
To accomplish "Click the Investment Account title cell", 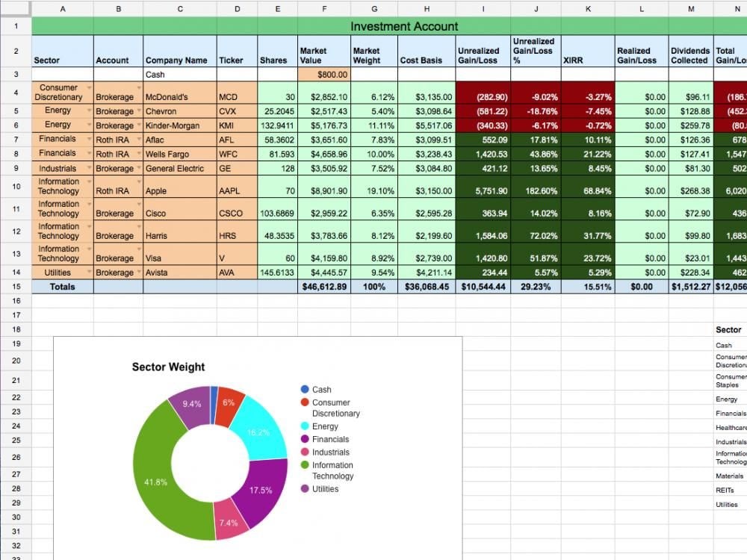I will (x=404, y=26).
